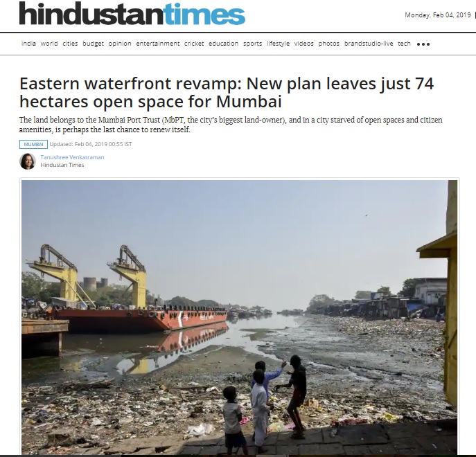Go to the photos section
476x457 pixels.
tap(329, 44)
